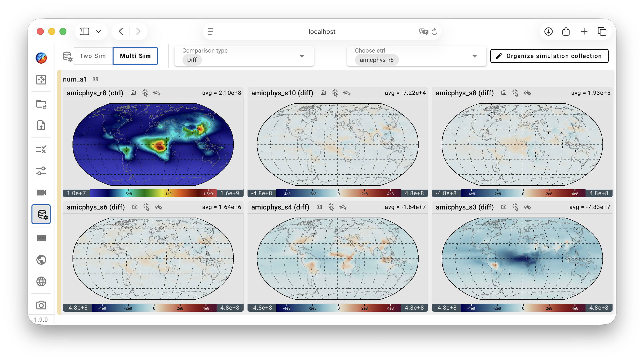Screen dimensions: 644x361
Task: Click the version 1.9.0 label
Action: (41, 319)
